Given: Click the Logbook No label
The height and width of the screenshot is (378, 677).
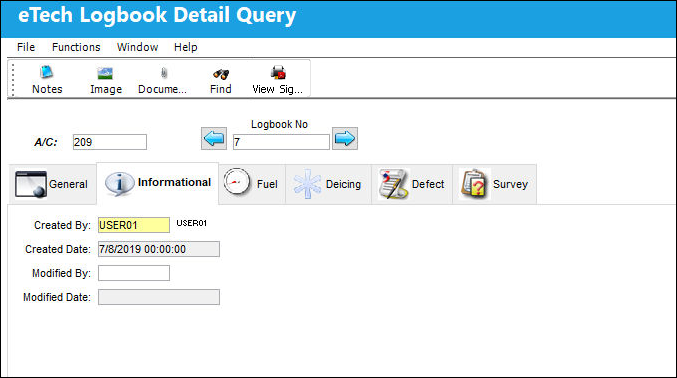Looking at the screenshot, I should click(279, 124).
